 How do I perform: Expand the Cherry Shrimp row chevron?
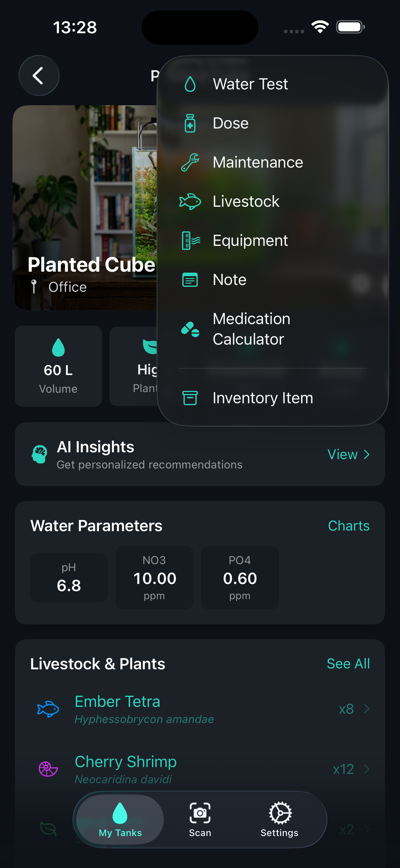click(x=367, y=769)
